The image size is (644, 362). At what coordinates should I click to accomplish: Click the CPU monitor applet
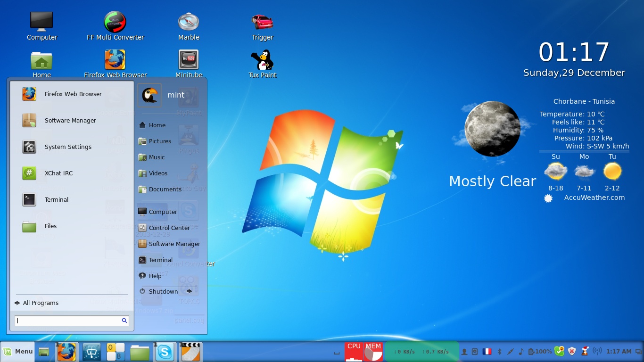[354, 352]
